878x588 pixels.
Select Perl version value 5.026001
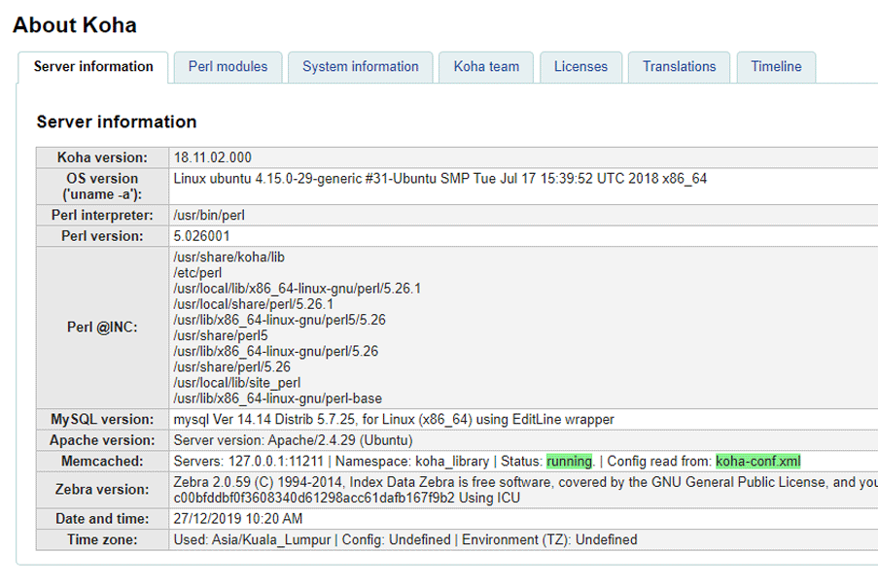pos(201,236)
